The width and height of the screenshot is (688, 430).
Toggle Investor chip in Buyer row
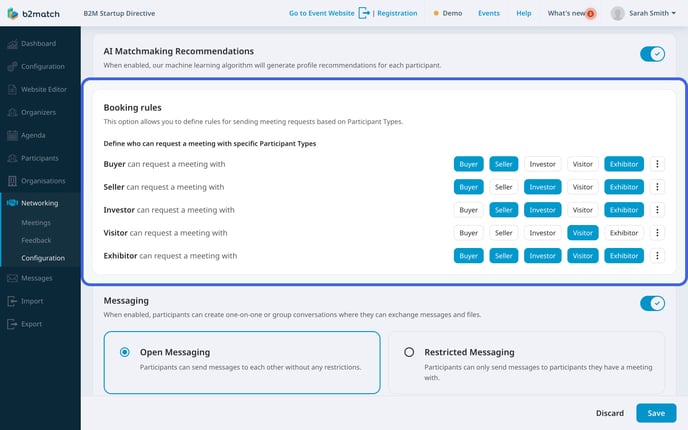click(542, 164)
